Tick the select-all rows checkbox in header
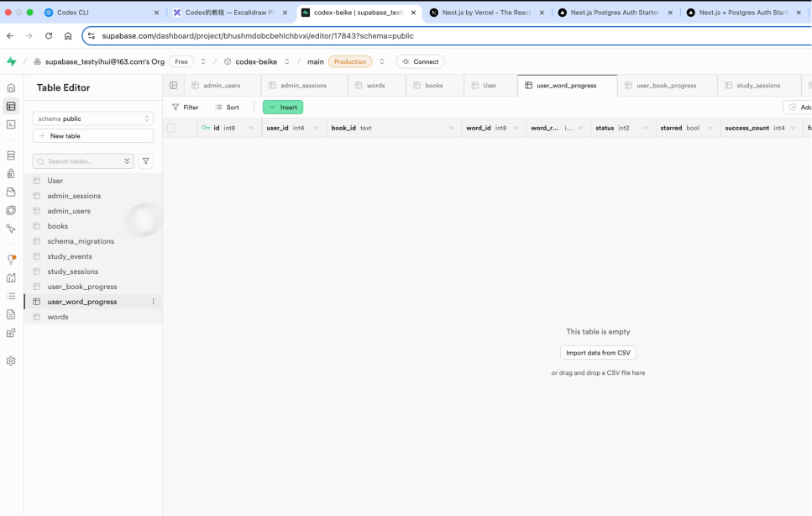Screen dimensions: 812x516 point(171,129)
